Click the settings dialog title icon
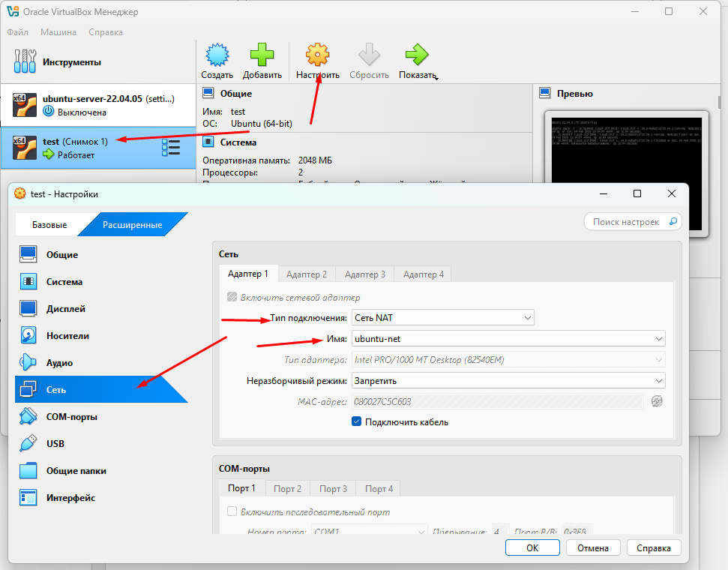This screenshot has height=570, width=728. (20, 193)
